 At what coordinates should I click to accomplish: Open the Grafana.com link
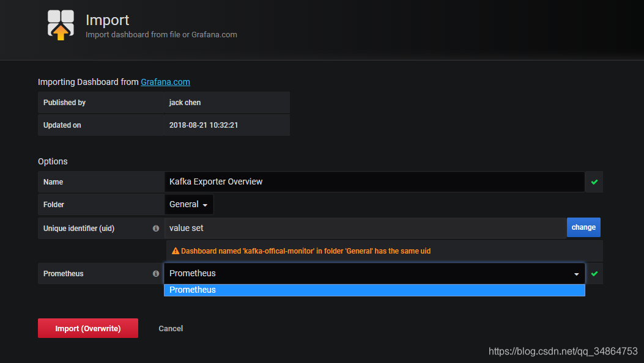[165, 82]
